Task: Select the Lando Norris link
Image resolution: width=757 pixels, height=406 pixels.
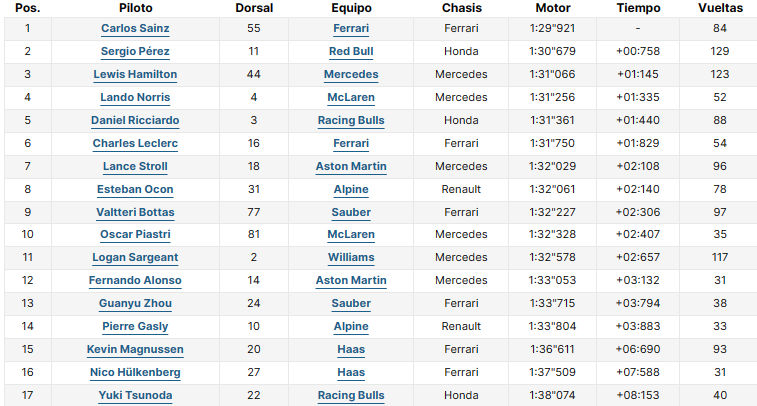Action: pos(135,97)
